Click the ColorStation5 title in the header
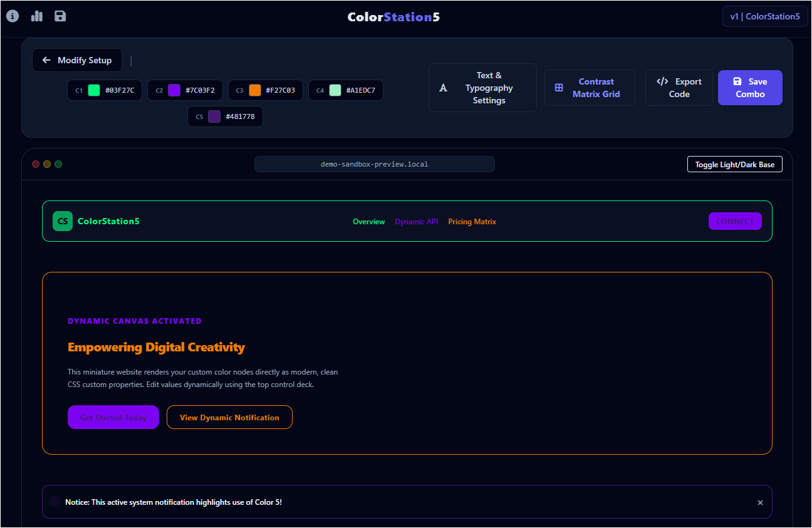 click(393, 17)
